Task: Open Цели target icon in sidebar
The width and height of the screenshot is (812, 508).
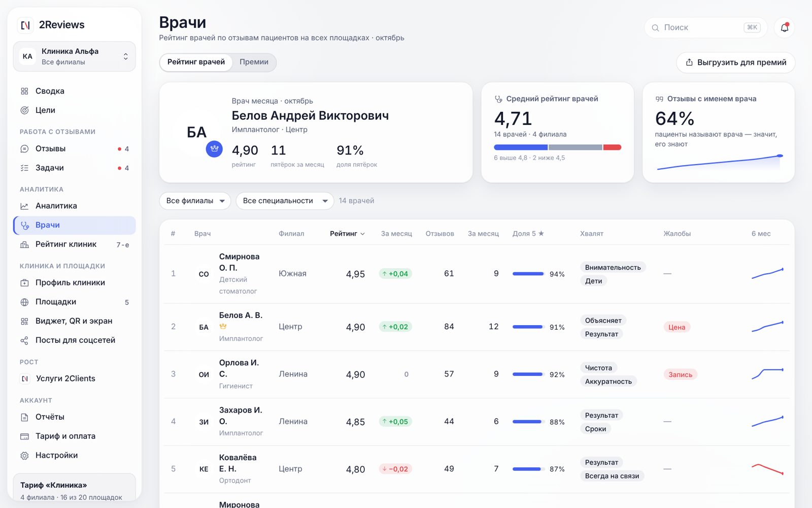Action: [24, 110]
